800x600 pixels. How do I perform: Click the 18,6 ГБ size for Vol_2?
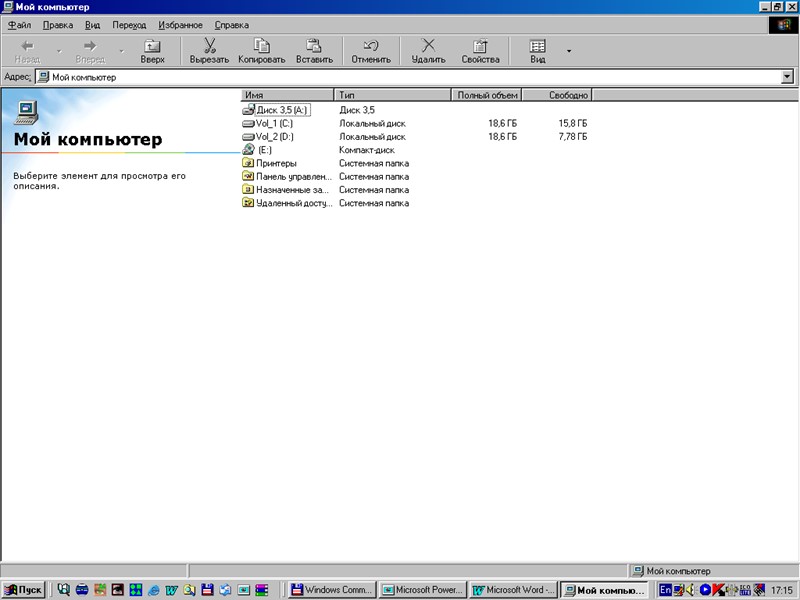coord(502,137)
